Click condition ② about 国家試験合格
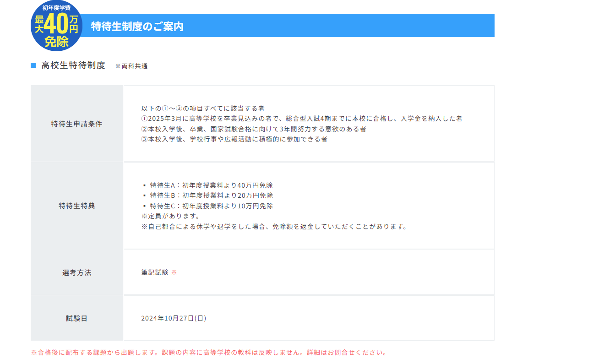 click(x=254, y=129)
